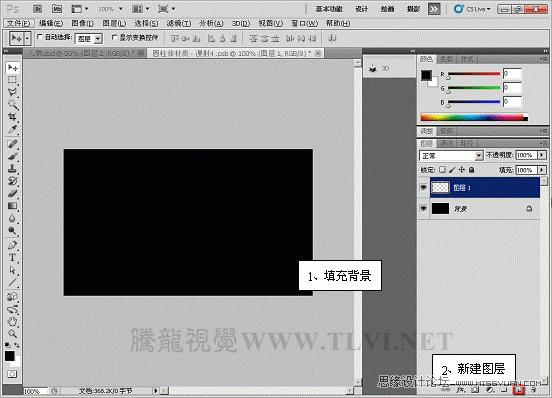Select the Gradient tool
Screen dimensions: 552x398
click(13, 206)
